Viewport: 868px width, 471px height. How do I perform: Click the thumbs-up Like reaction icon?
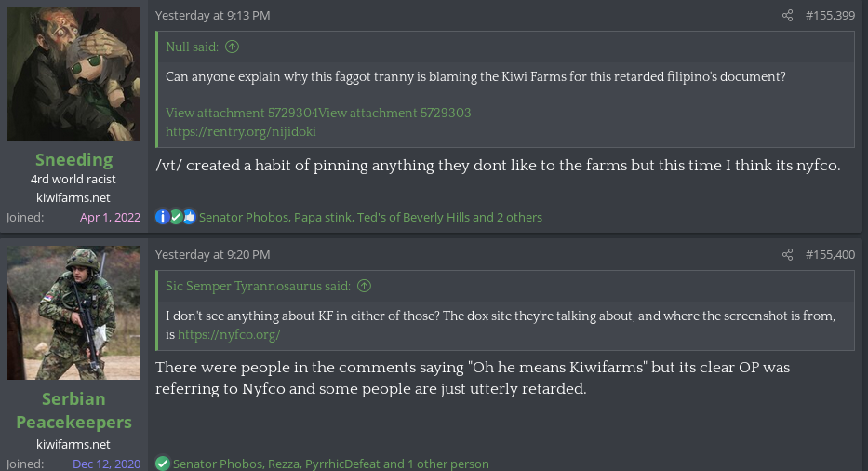coord(189,217)
